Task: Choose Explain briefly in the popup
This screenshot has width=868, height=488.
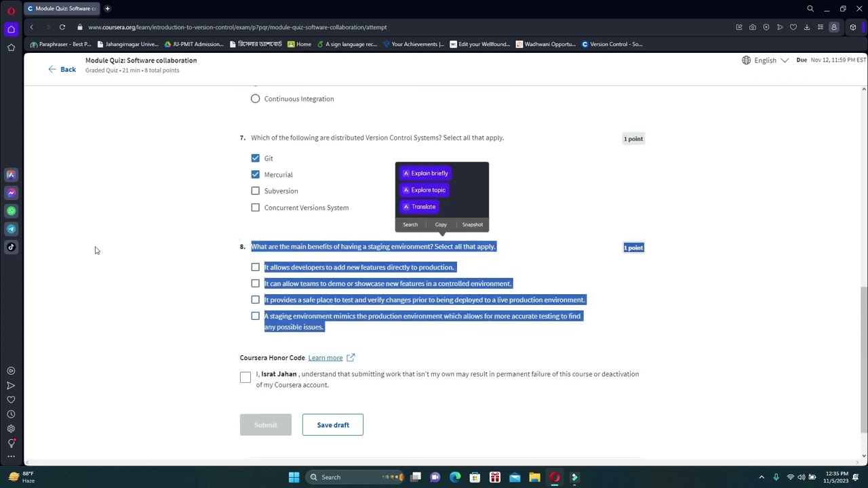Action: click(425, 174)
